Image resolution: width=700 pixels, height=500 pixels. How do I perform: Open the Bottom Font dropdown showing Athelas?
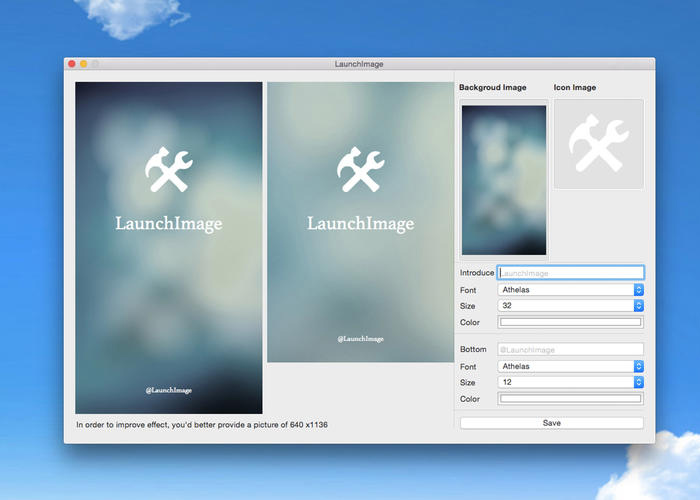tap(570, 366)
